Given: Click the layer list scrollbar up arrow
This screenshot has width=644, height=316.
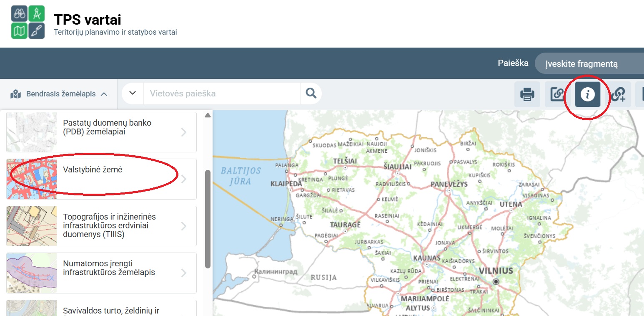Looking at the screenshot, I should (x=208, y=115).
